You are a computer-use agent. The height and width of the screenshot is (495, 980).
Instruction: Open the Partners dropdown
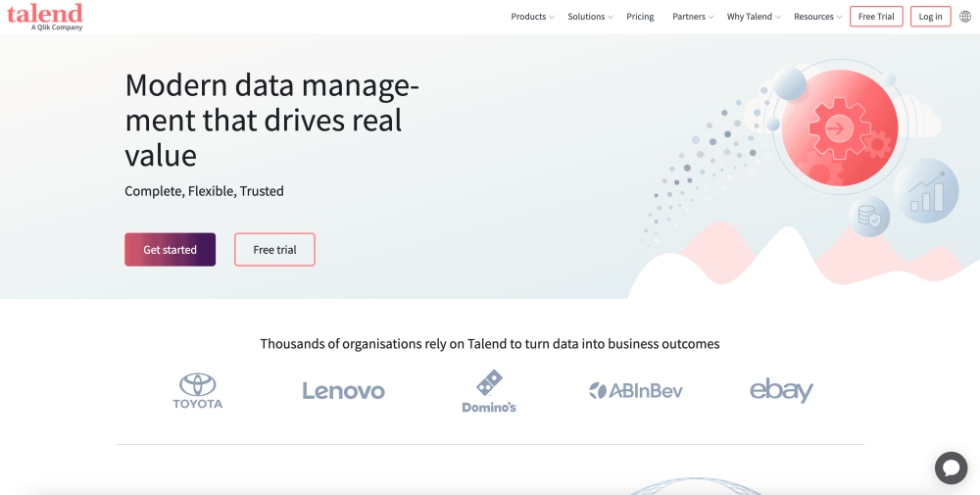(x=693, y=17)
